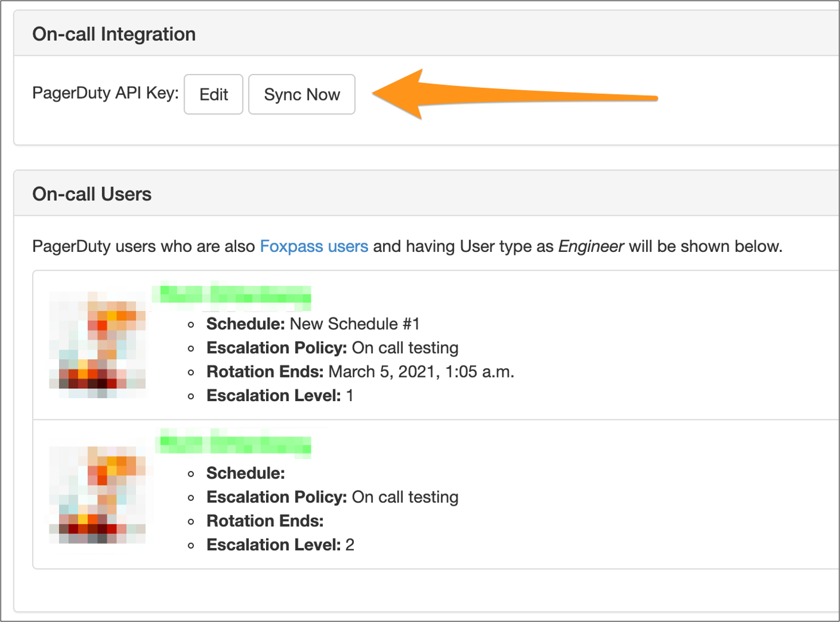Image resolution: width=840 pixels, height=622 pixels.
Task: Click the New Schedule #1 schedule entry
Action: (x=354, y=324)
